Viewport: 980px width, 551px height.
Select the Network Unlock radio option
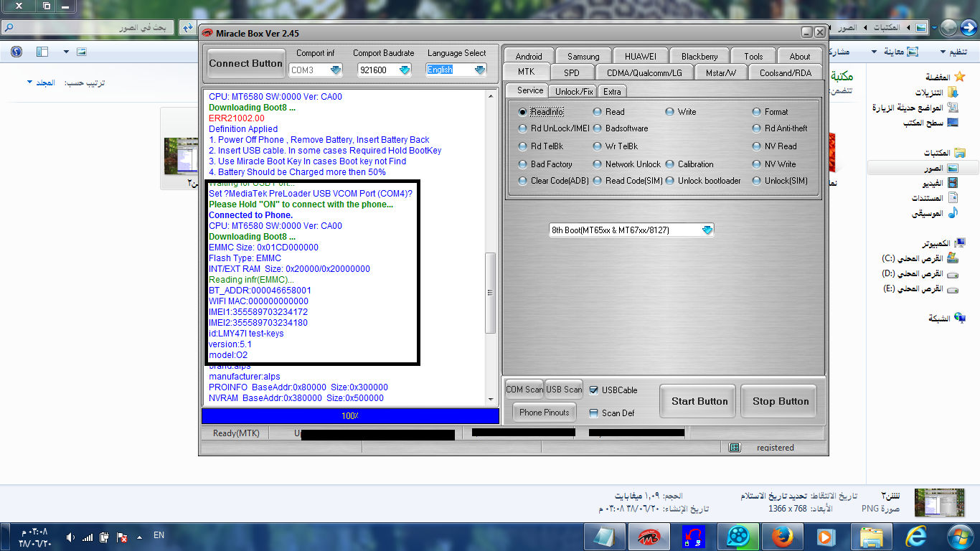pyautogui.click(x=626, y=164)
